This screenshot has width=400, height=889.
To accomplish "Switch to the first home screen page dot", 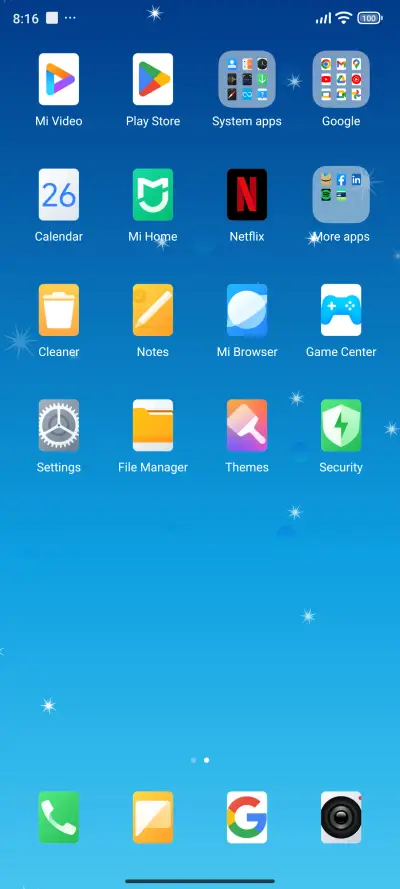I will [194, 760].
